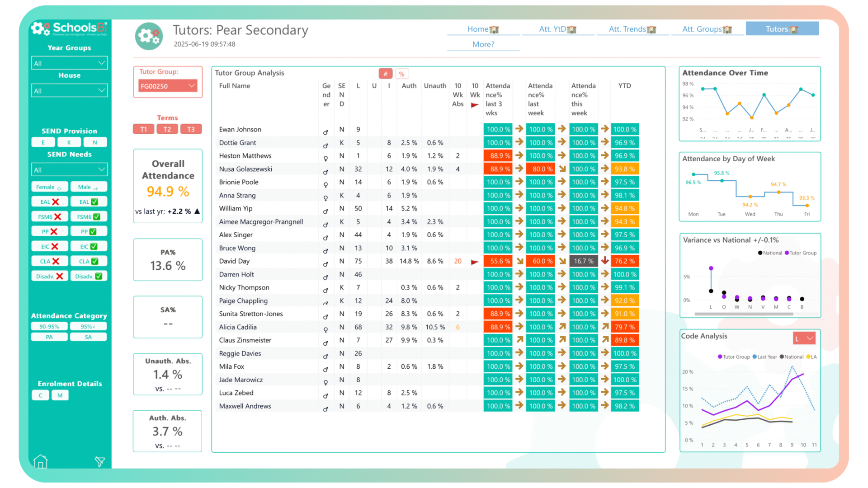Click the More? link
This screenshot has width=868, height=488.
tap(483, 44)
